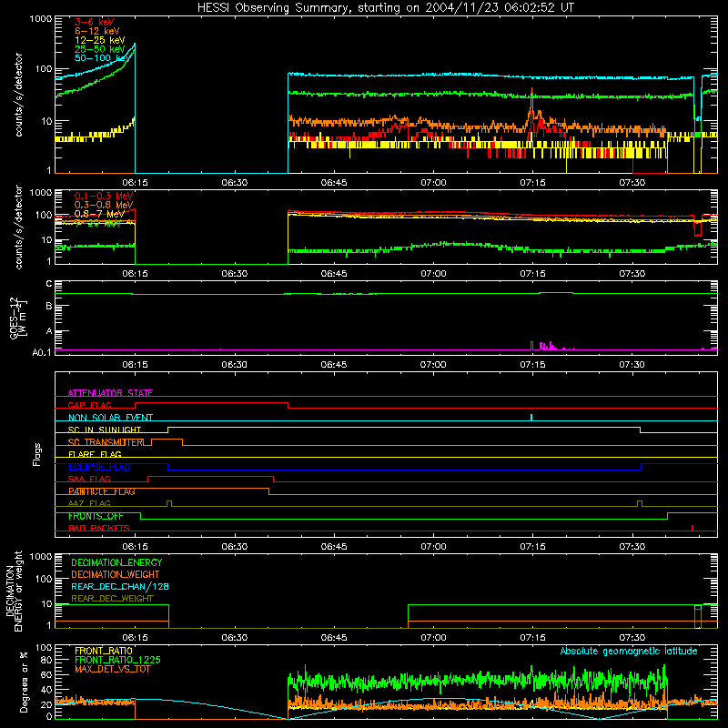The width and height of the screenshot is (728, 728).
Task: Click the vertical Flags axis label
Action: [x=37, y=454]
